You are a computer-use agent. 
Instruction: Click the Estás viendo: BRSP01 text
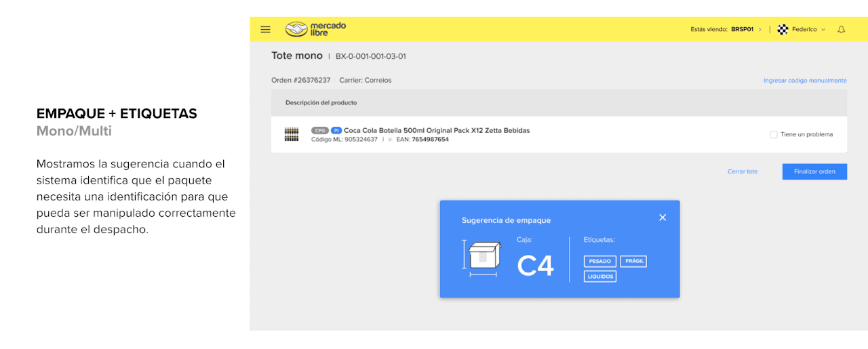(x=722, y=30)
